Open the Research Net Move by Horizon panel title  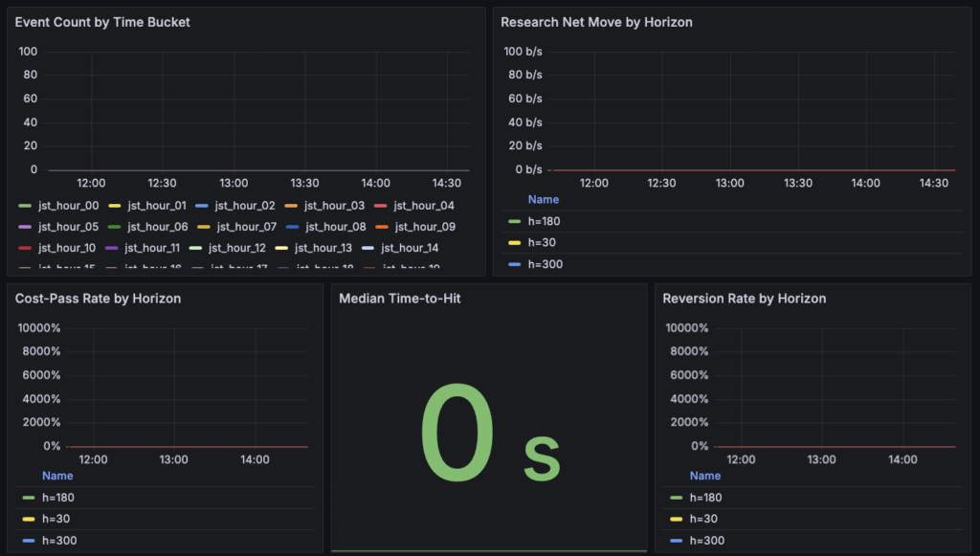click(x=596, y=22)
